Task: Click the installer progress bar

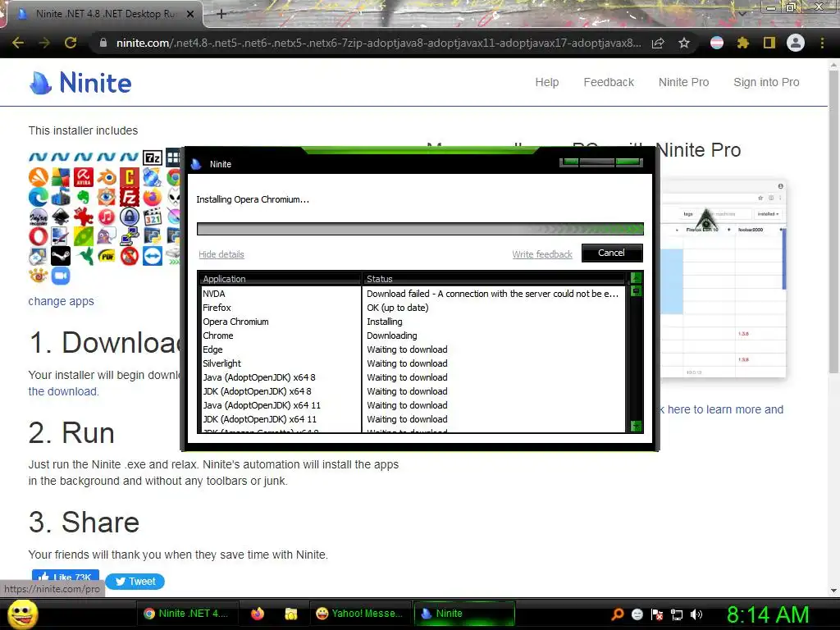Action: 420,230
